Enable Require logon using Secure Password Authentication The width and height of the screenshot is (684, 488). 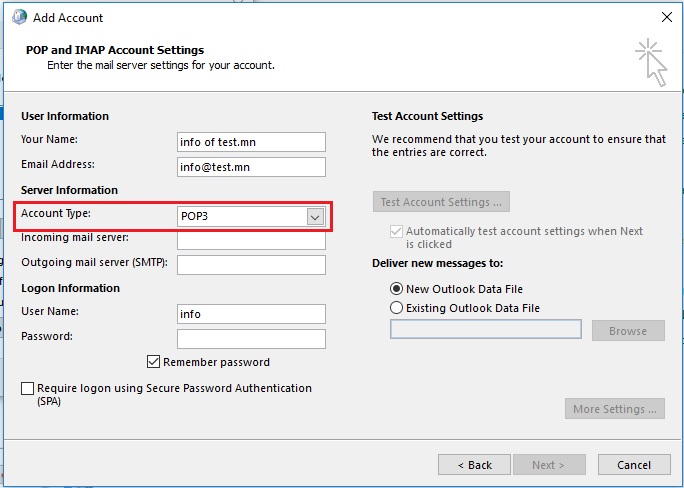tap(27, 388)
